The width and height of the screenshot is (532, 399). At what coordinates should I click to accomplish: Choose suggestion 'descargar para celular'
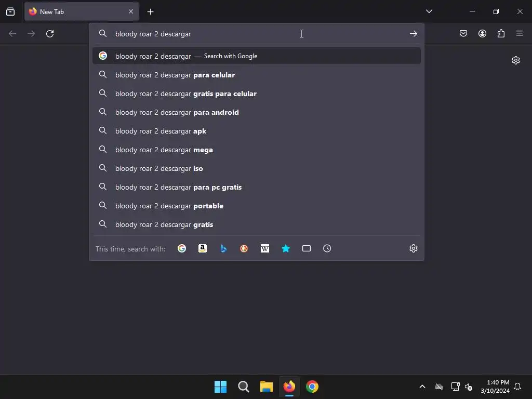pos(257,75)
